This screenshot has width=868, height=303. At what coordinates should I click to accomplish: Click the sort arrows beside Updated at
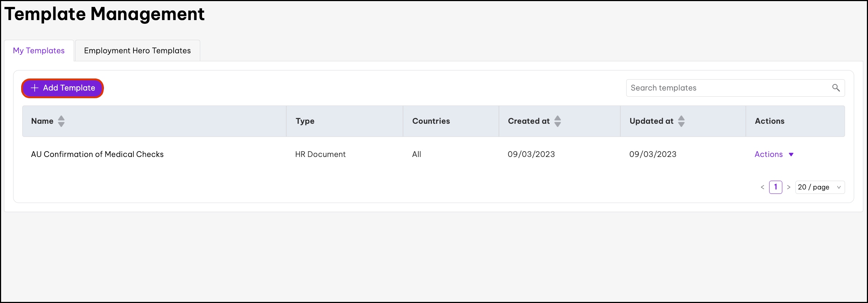[x=681, y=121]
